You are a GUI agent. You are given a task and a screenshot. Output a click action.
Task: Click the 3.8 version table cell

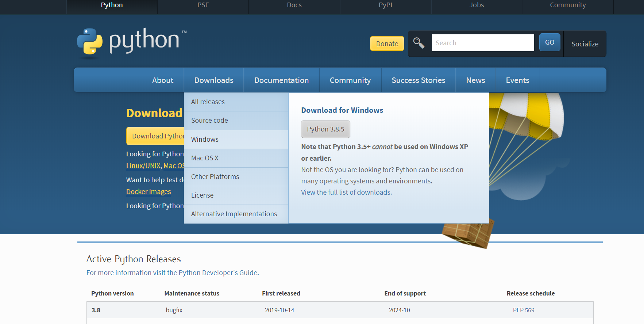(96, 310)
